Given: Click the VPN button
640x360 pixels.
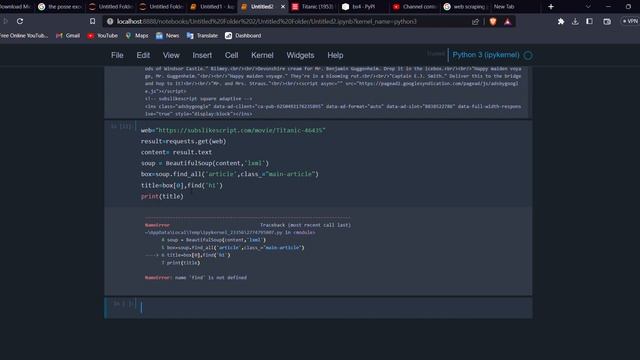Looking at the screenshot, I should point(630,21).
